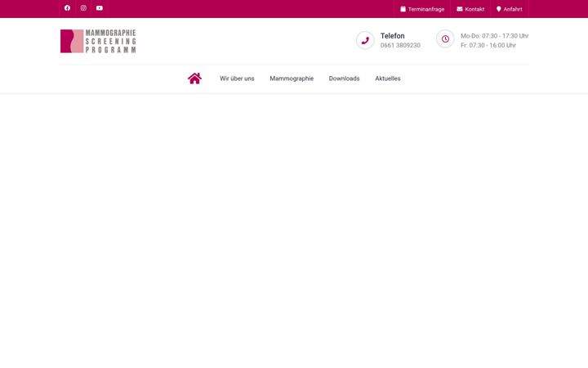Click the Mo-Do: 07:30 - 17:30 Uhr text
This screenshot has width=588, height=368.
[495, 36]
